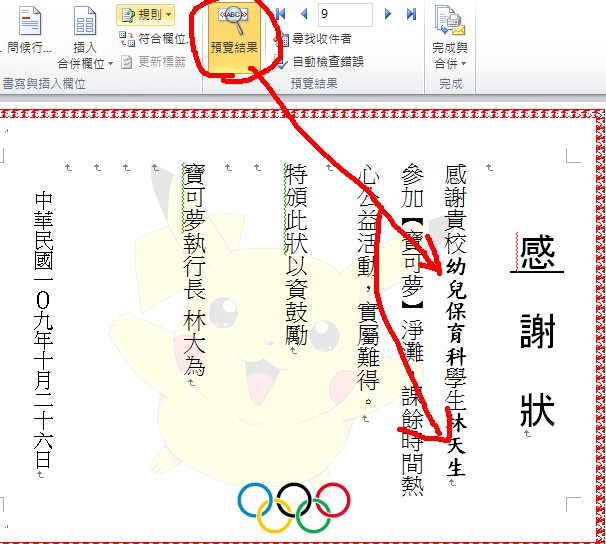This screenshot has width=606, height=544.
Task: Click Auto Check for Errors (自動檢查錯誤)
Action: pyautogui.click(x=320, y=61)
